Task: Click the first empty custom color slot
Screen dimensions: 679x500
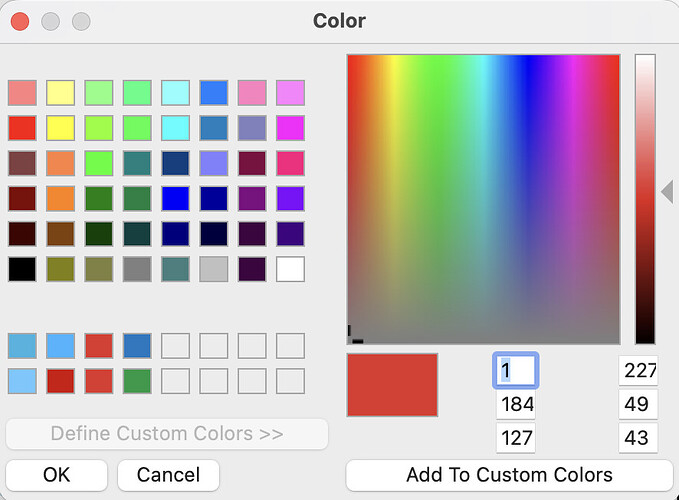Action: pyautogui.click(x=175, y=346)
